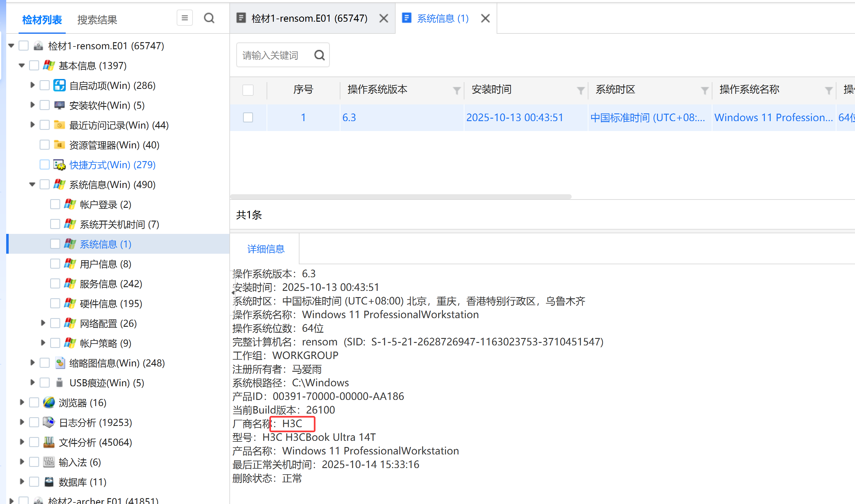The image size is (855, 504).
Task: Switch to the 搜索结果 tab
Action: coord(97,20)
